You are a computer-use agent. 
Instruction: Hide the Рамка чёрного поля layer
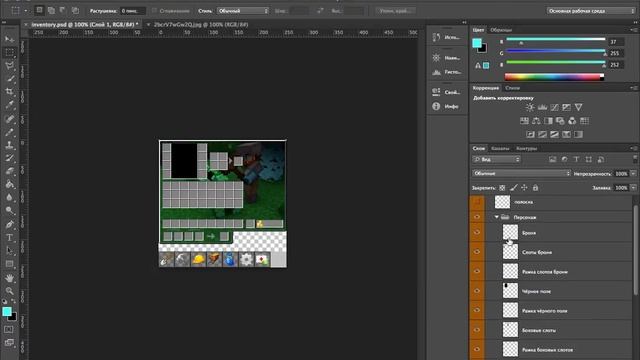click(477, 310)
